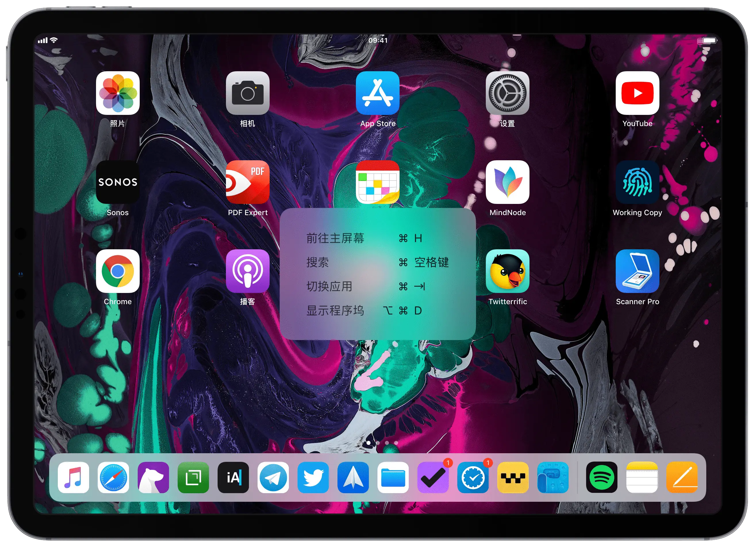Open iA Writer in the dock

(x=233, y=477)
